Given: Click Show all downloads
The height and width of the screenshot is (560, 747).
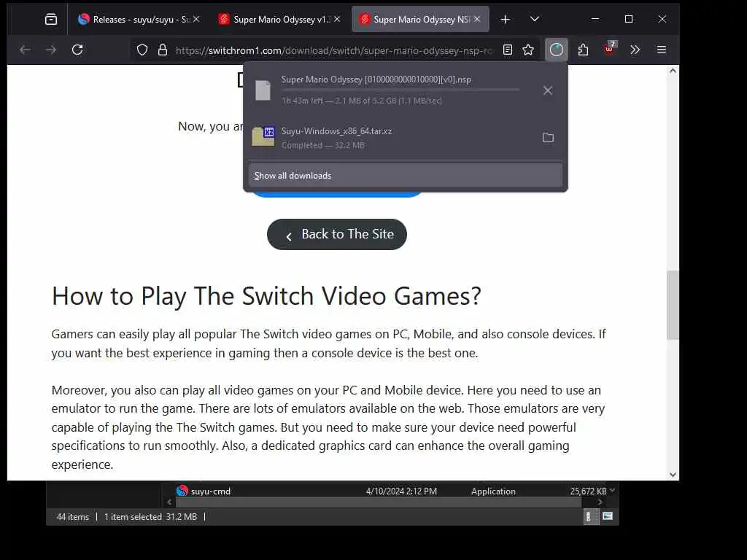Looking at the screenshot, I should click(406, 176).
